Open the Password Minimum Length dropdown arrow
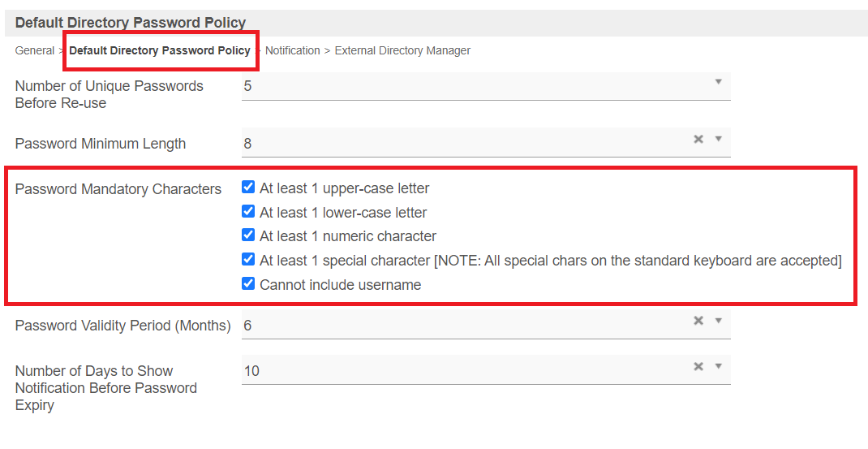Image resolution: width=868 pixels, height=449 pixels. point(718,139)
